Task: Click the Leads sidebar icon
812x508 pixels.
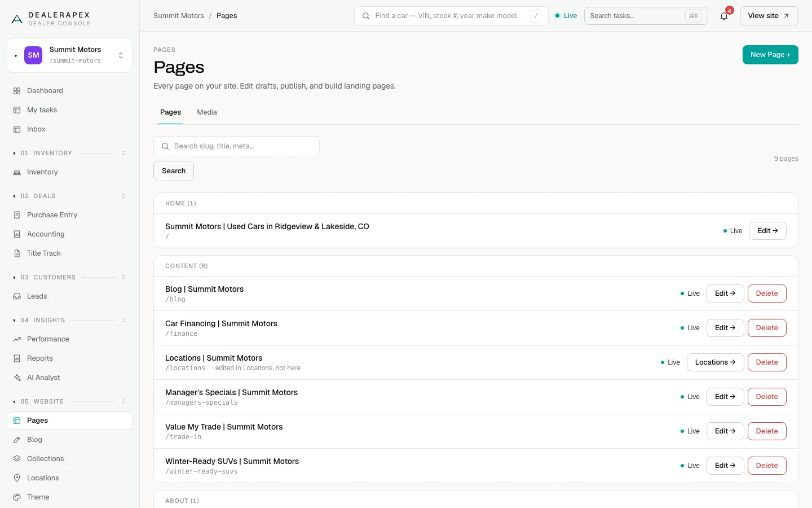Action: (x=17, y=296)
